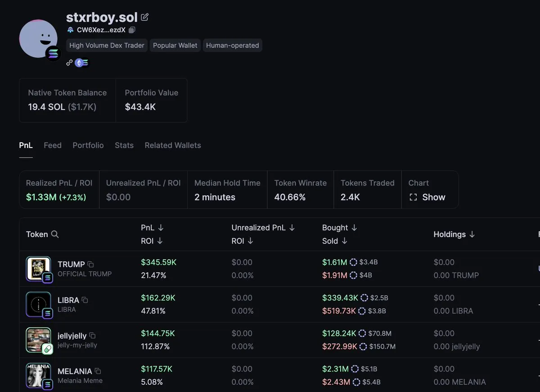The image size is (540, 392).
Task: Sort table by Unrealized PnL
Action: pyautogui.click(x=263, y=228)
